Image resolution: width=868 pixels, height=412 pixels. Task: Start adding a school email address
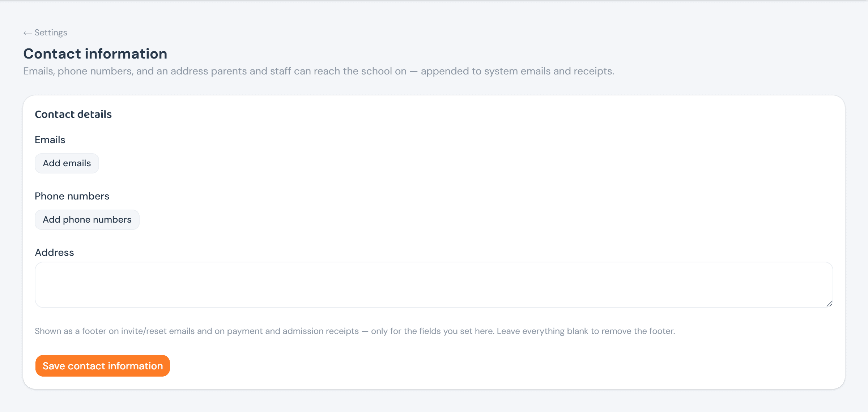67,163
